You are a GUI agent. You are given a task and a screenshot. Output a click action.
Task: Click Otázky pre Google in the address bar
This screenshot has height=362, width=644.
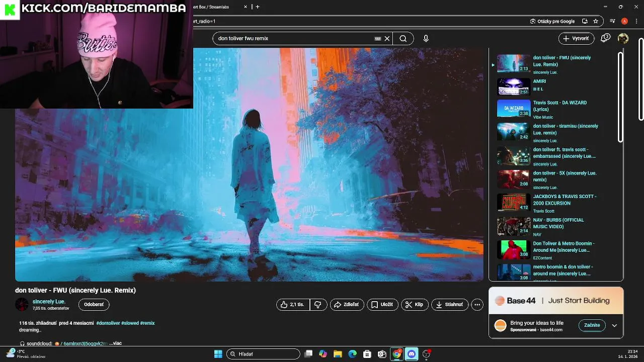click(552, 21)
